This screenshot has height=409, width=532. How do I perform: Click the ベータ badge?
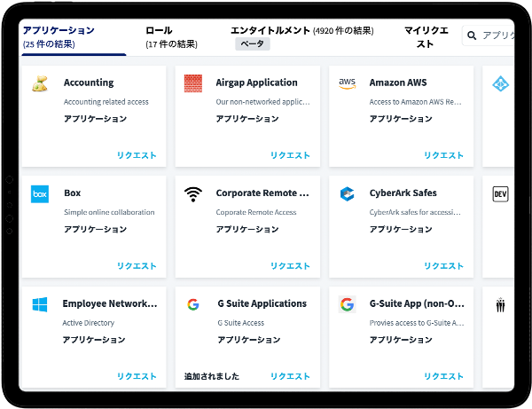[253, 43]
